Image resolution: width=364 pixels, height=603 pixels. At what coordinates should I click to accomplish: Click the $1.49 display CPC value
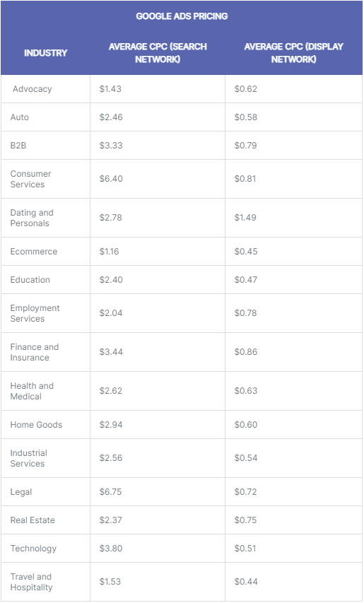[x=245, y=217]
